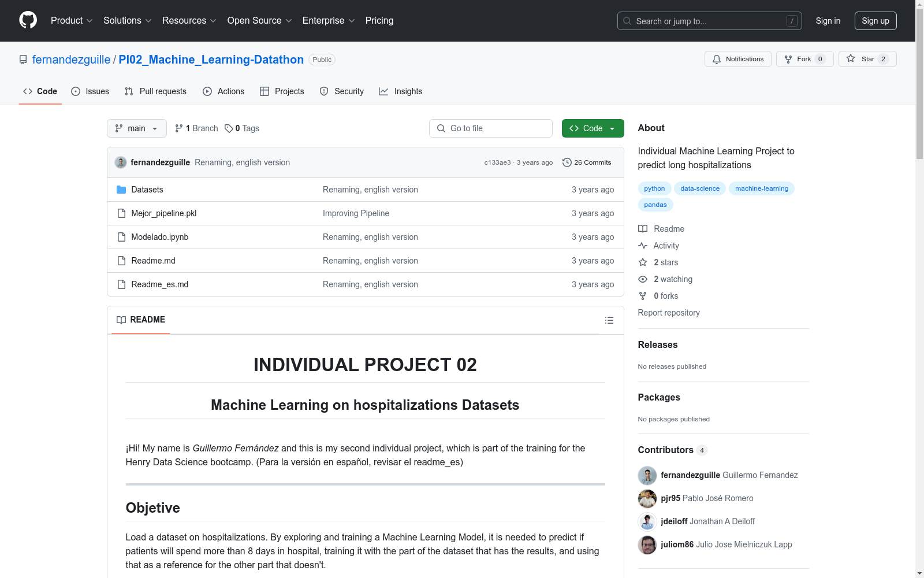This screenshot has height=578, width=924.
Task: Expand the Enterprise menu
Action: (x=329, y=21)
